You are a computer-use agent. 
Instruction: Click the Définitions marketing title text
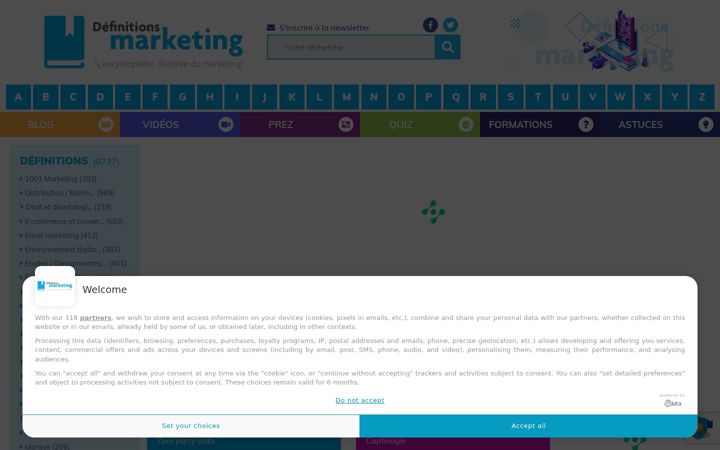point(168,38)
